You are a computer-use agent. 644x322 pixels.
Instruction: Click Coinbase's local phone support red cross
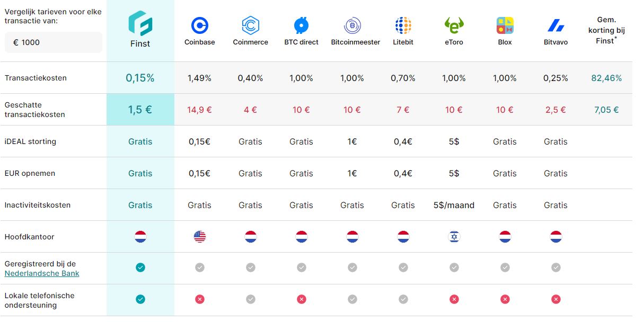(x=199, y=299)
